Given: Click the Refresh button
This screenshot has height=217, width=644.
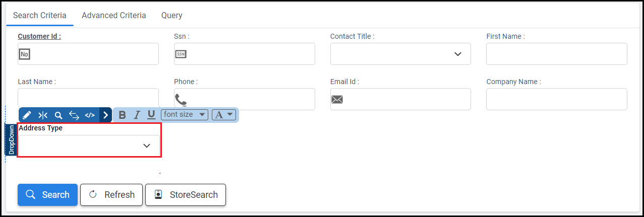Looking at the screenshot, I should tap(111, 195).
